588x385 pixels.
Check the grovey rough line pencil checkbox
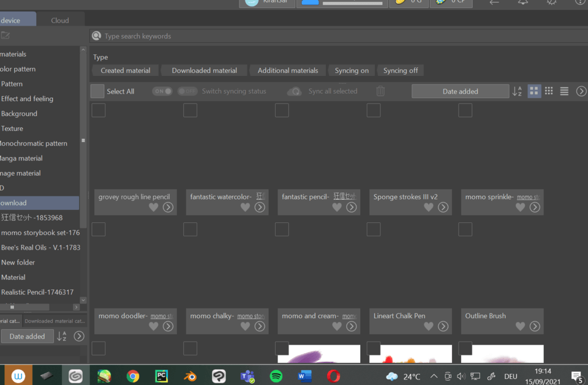[x=99, y=111]
